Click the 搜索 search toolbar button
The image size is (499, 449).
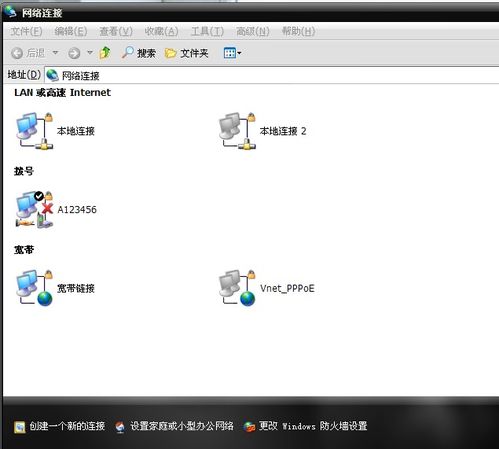point(139,53)
